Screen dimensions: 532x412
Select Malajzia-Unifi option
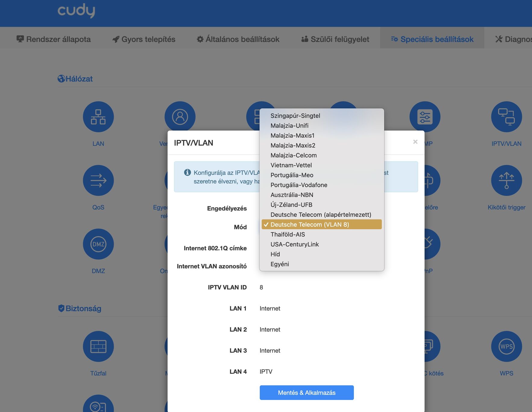coord(322,126)
